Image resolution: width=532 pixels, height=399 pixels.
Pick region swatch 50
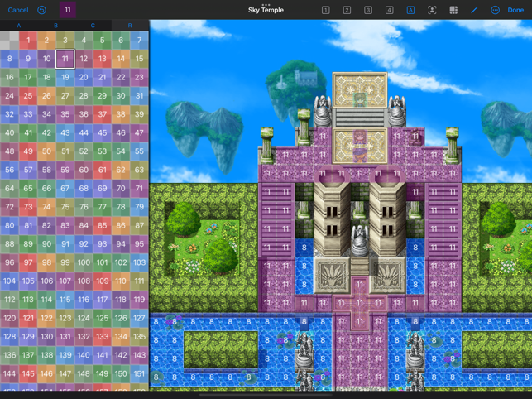(x=46, y=151)
